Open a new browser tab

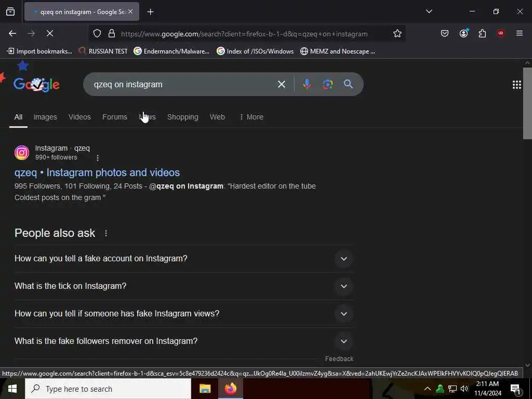tap(150, 12)
